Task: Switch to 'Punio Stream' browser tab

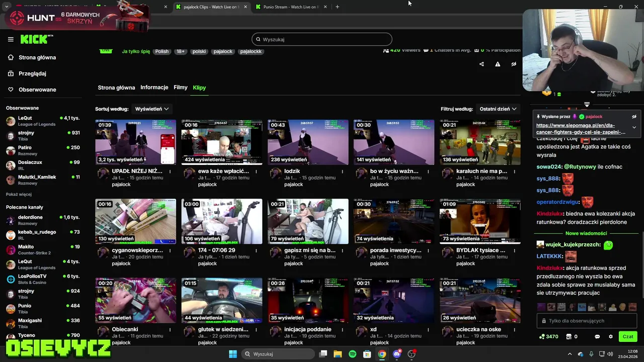Action: tap(291, 7)
